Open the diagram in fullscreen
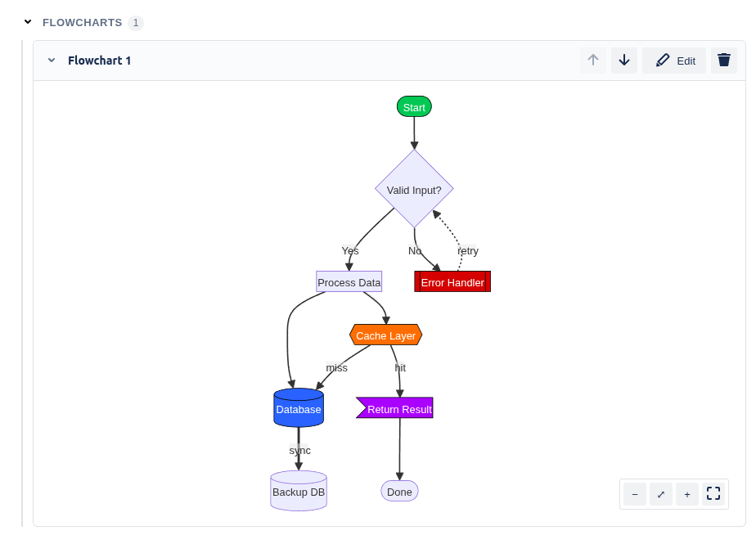This screenshot has width=756, height=544. tap(713, 494)
